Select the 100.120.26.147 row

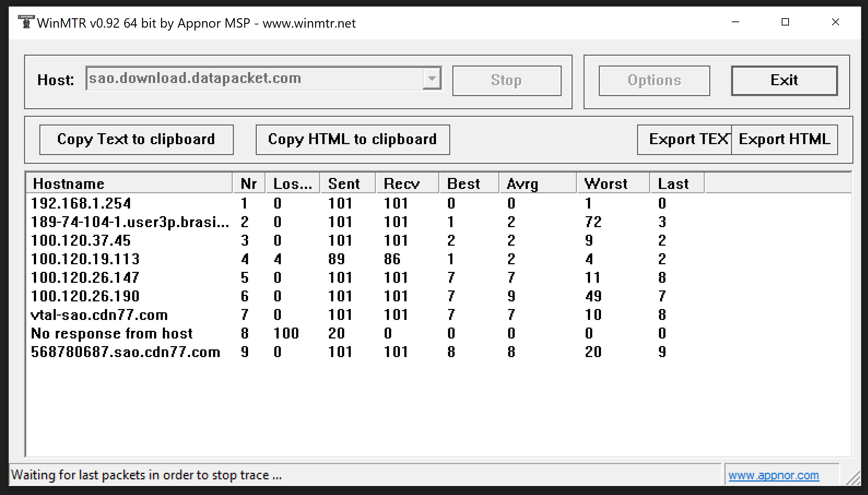tap(366, 277)
